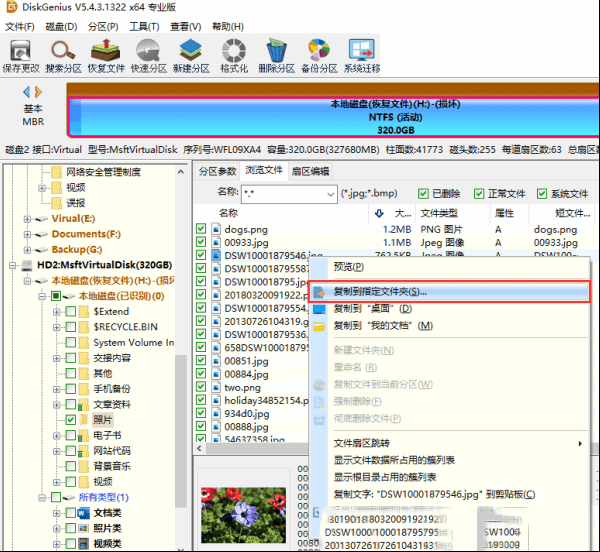The height and width of the screenshot is (552, 600).
Task: Click the Word icon of 文档类
Action: click(83, 513)
